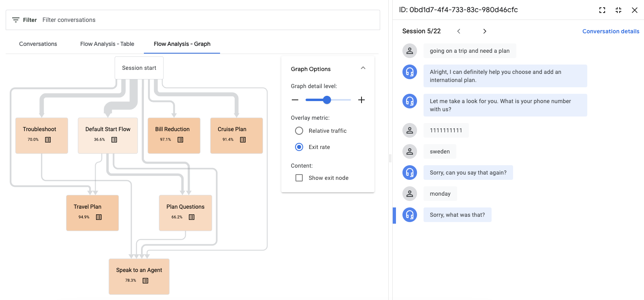Open the Conversation details link
Image resolution: width=644 pixels, height=300 pixels.
[610, 31]
